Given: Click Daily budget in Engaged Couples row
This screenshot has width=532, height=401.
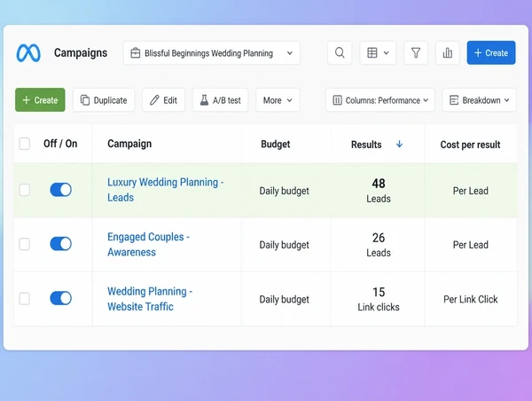Looking at the screenshot, I should pyautogui.click(x=284, y=245).
